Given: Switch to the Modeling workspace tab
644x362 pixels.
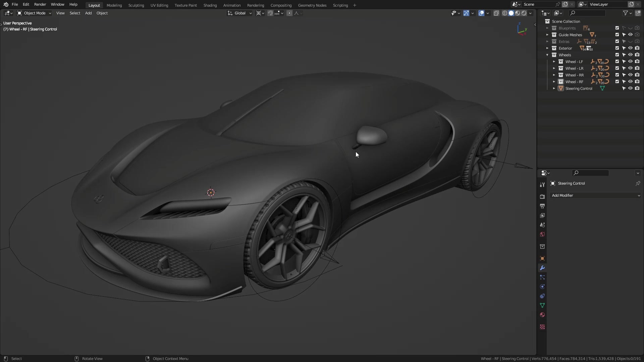Looking at the screenshot, I should [x=114, y=5].
